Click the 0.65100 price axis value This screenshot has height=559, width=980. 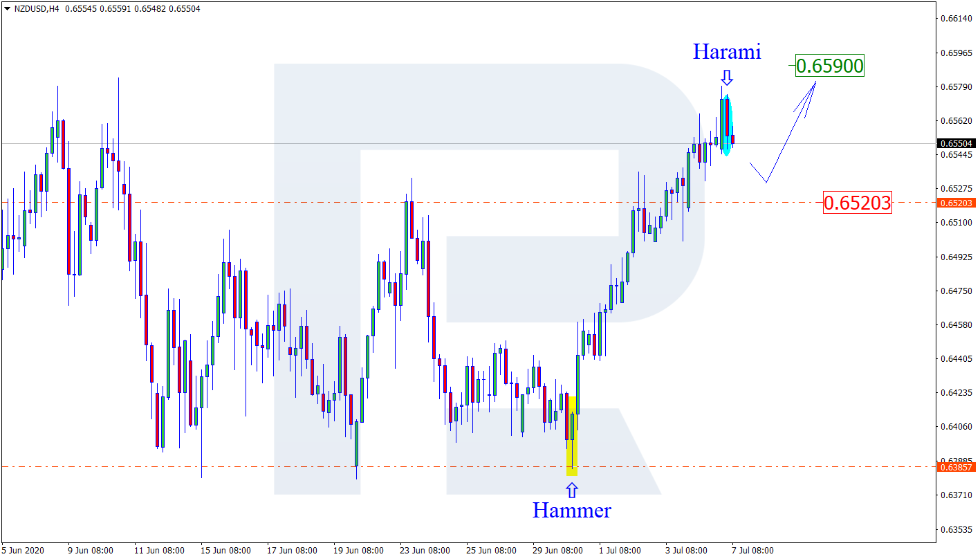tap(957, 223)
